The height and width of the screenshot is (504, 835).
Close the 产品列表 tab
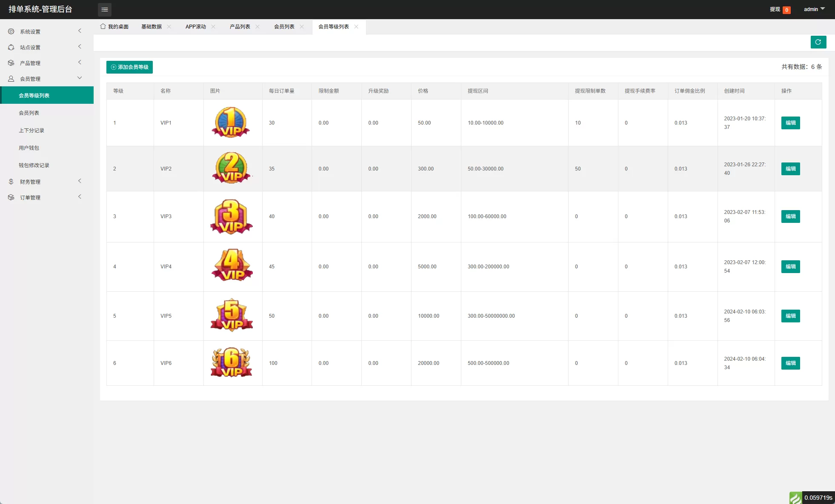point(257,26)
